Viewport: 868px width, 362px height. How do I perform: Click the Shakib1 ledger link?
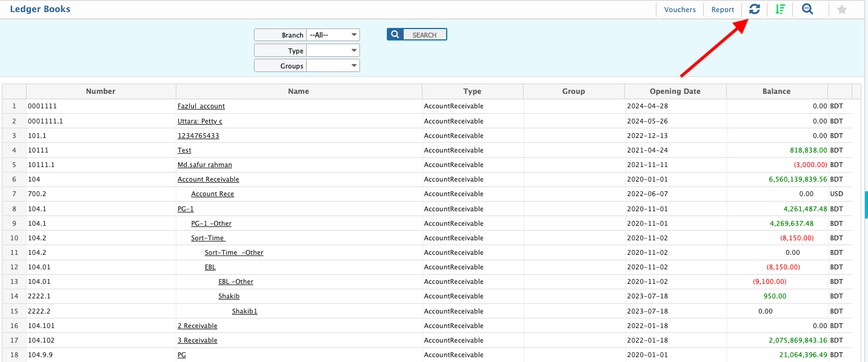point(244,311)
